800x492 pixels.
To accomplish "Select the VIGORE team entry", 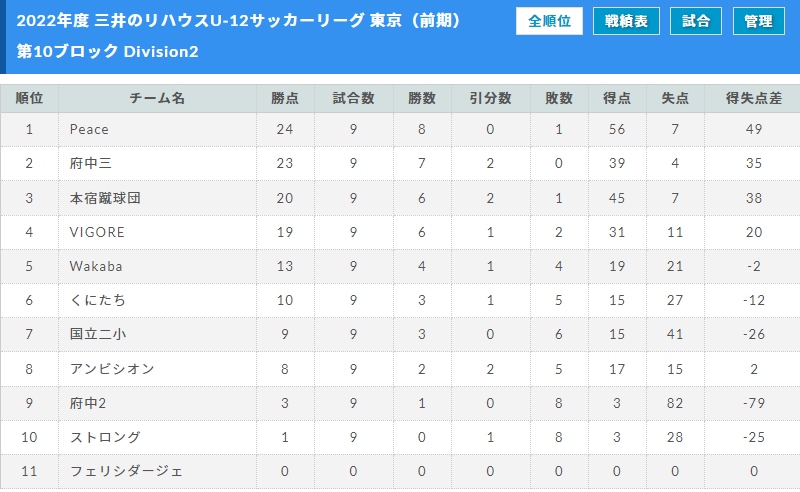I will click(97, 232).
